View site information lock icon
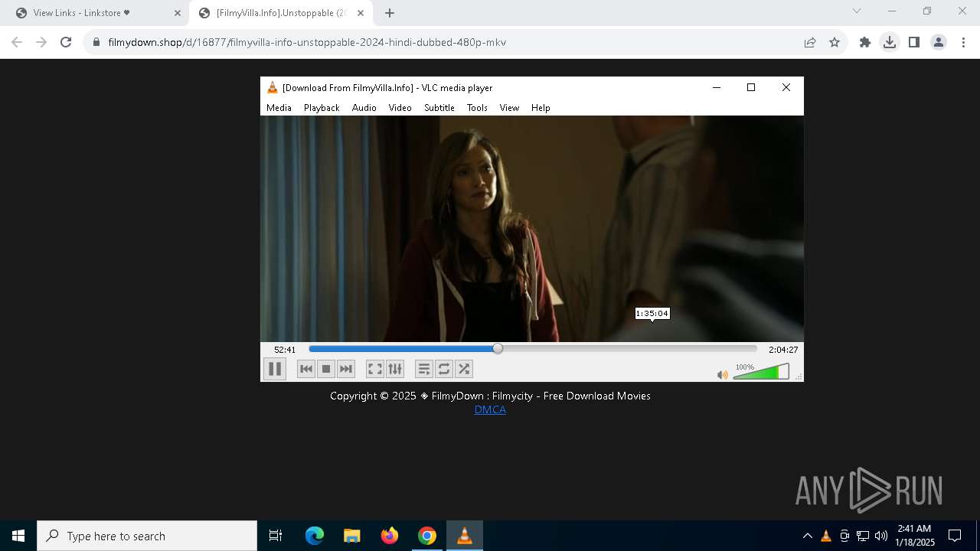 pos(96,42)
